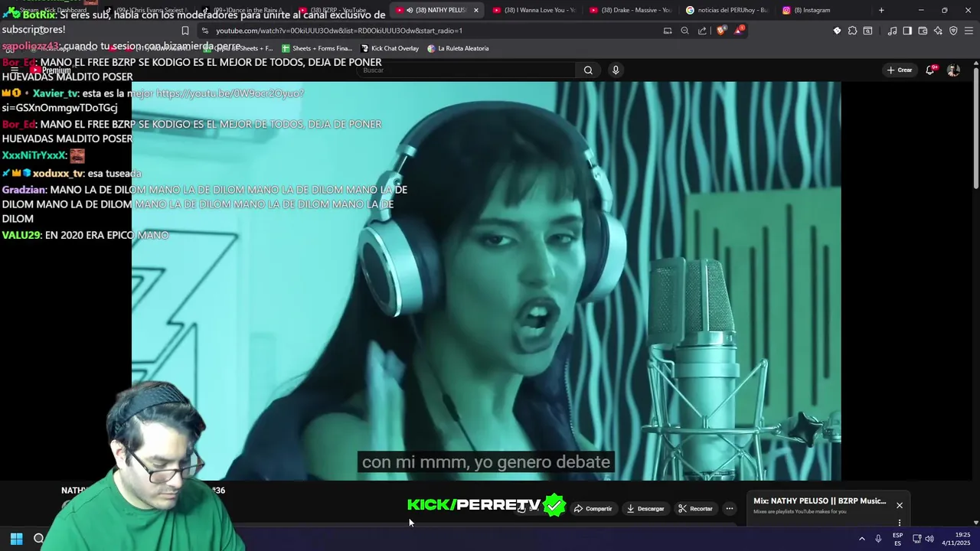
Task: Click the ESP ES language indicator
Action: [x=898, y=539]
